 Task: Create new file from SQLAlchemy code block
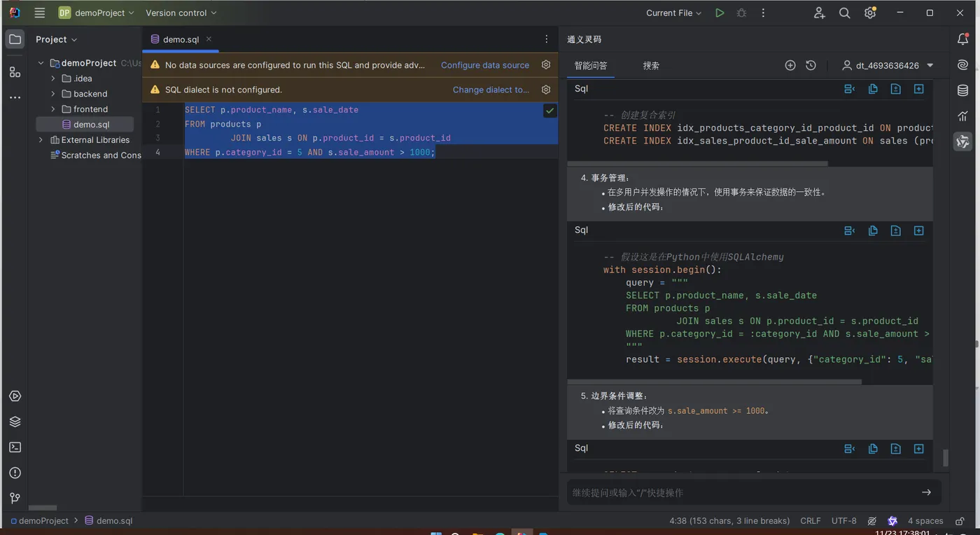919,230
